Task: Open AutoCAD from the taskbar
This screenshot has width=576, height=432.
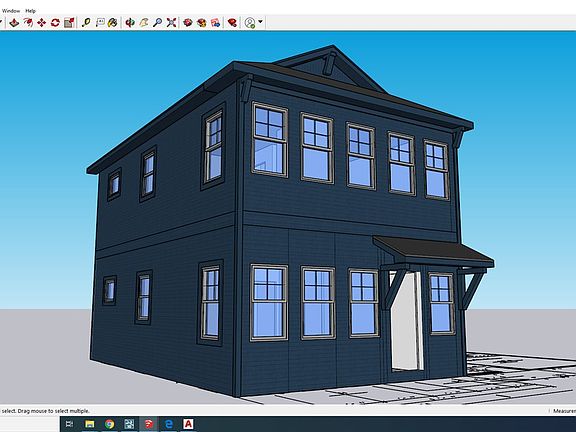Action: [188, 424]
